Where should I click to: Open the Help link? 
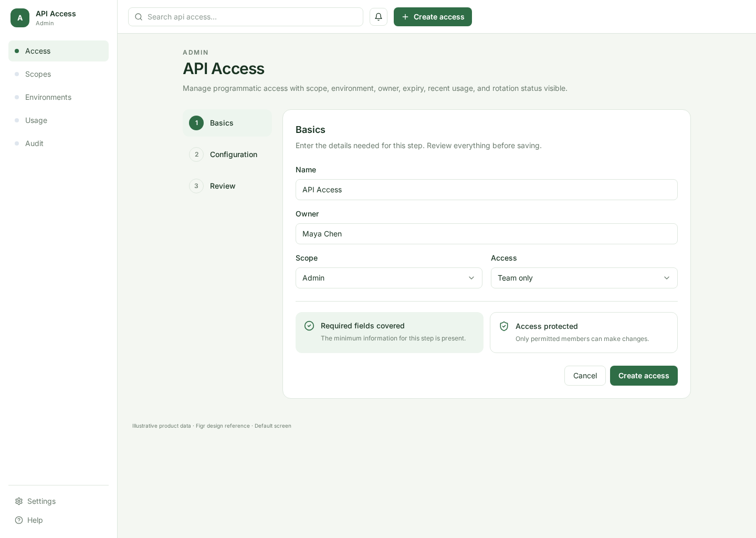pos(59,520)
